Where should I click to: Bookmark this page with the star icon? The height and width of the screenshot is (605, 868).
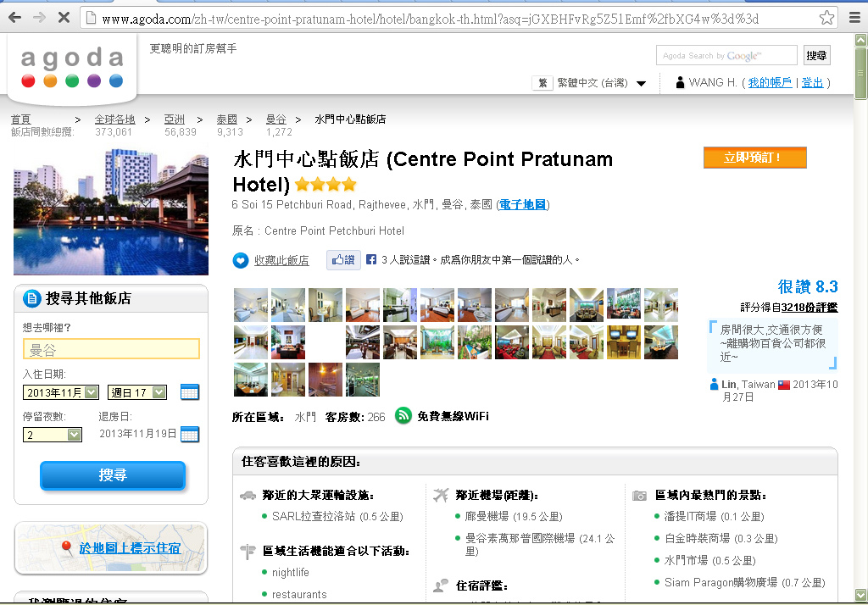(826, 18)
